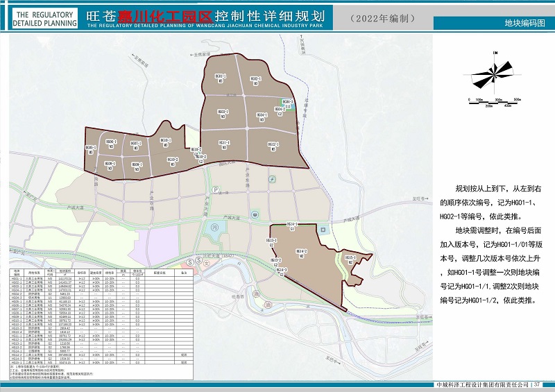Image resolution: width=555 pixels, height=392 pixels.
Task: Click the green circle symbol on 产城大道
Action: click(x=254, y=214)
